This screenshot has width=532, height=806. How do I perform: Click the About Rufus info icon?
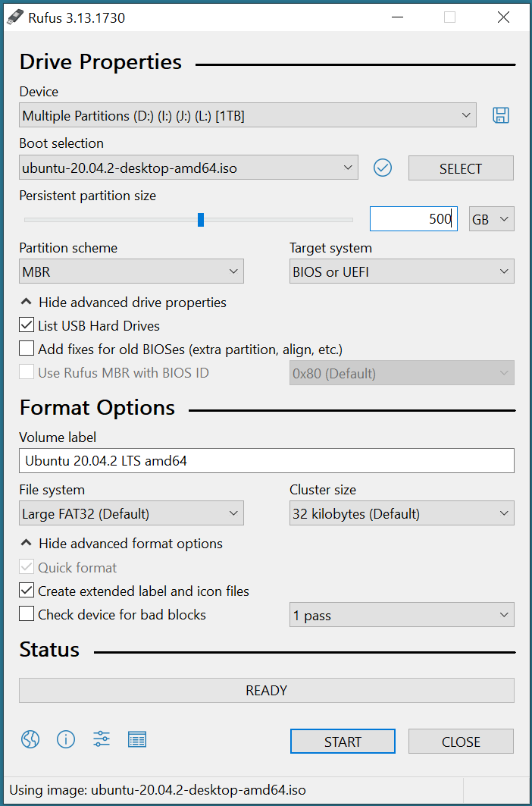tap(66, 739)
